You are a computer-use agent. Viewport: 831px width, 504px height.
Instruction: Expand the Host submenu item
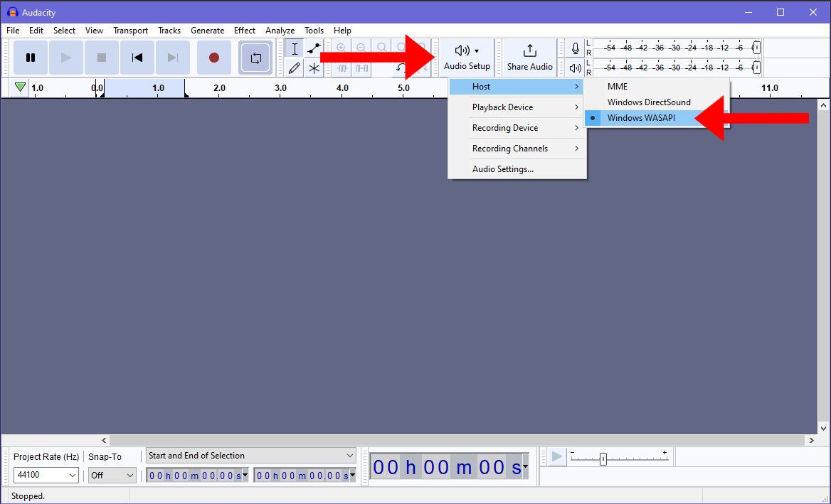[x=517, y=87]
